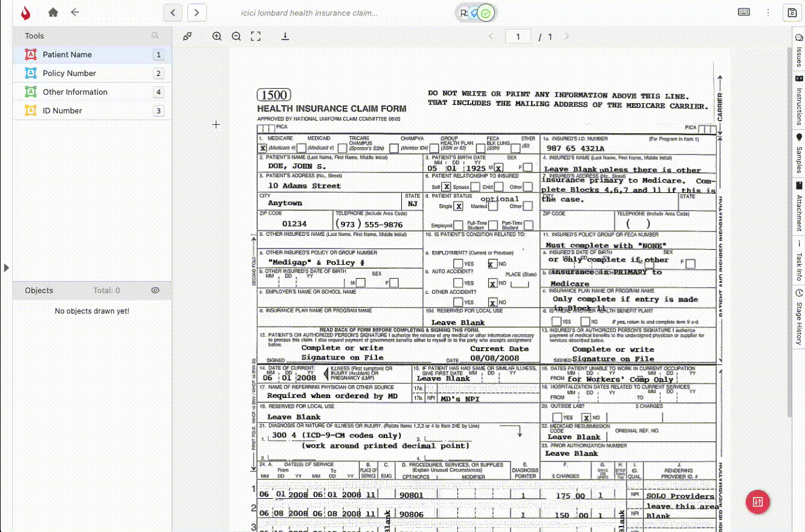Go to the next task arrow
This screenshot has height=532, width=805.
point(197,12)
